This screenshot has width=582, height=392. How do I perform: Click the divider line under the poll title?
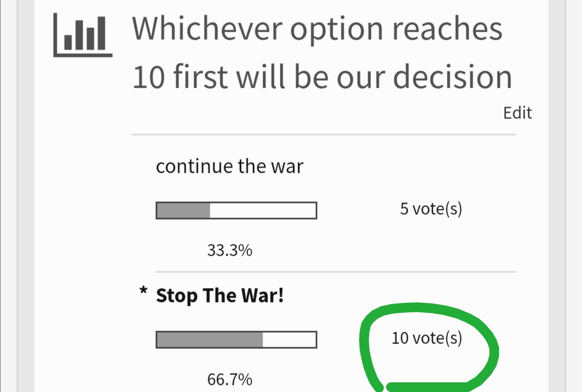[x=324, y=135]
